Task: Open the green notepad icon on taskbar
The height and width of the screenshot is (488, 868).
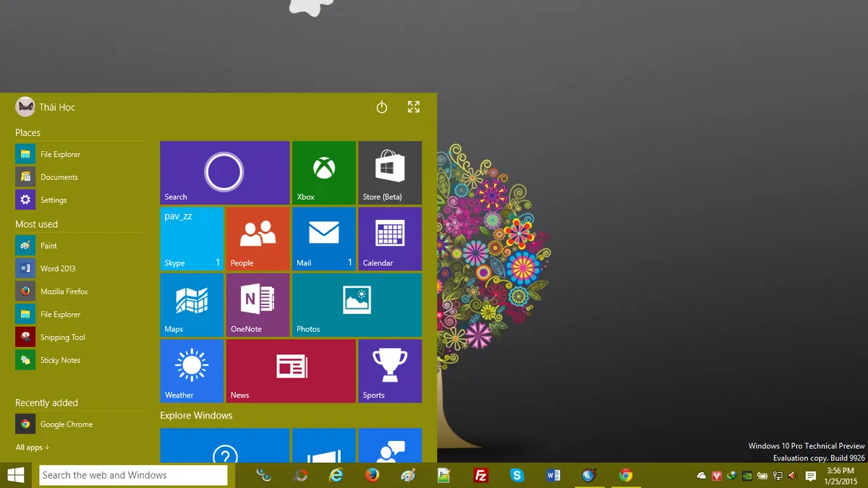Action: (x=444, y=475)
